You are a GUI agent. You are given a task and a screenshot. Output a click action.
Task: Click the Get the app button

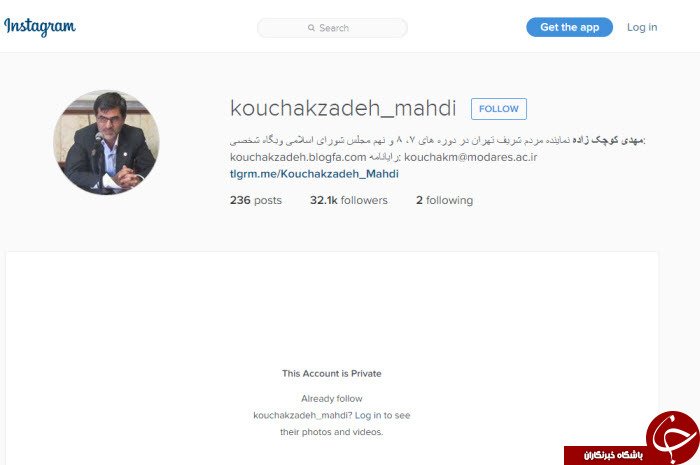[x=569, y=27]
